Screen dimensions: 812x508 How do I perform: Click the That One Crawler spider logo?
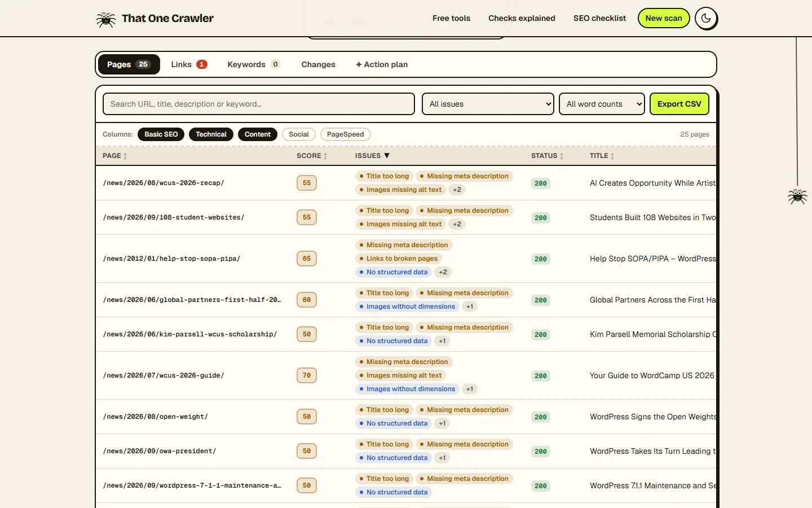tap(105, 19)
